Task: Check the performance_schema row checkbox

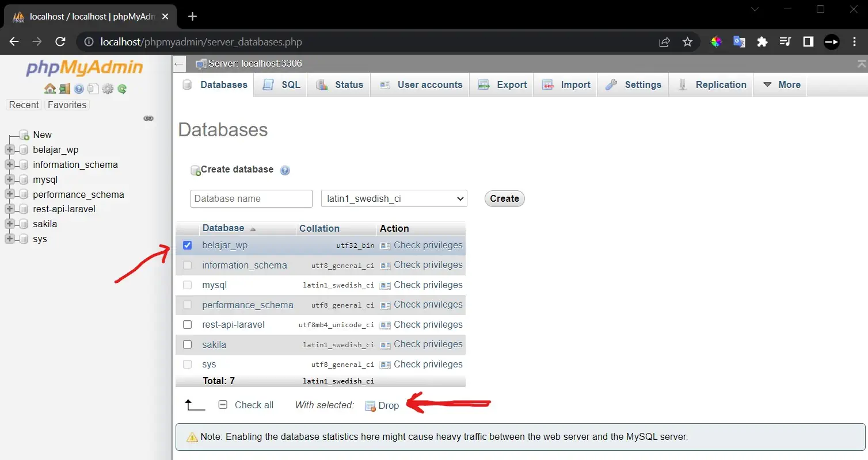Action: (x=187, y=305)
